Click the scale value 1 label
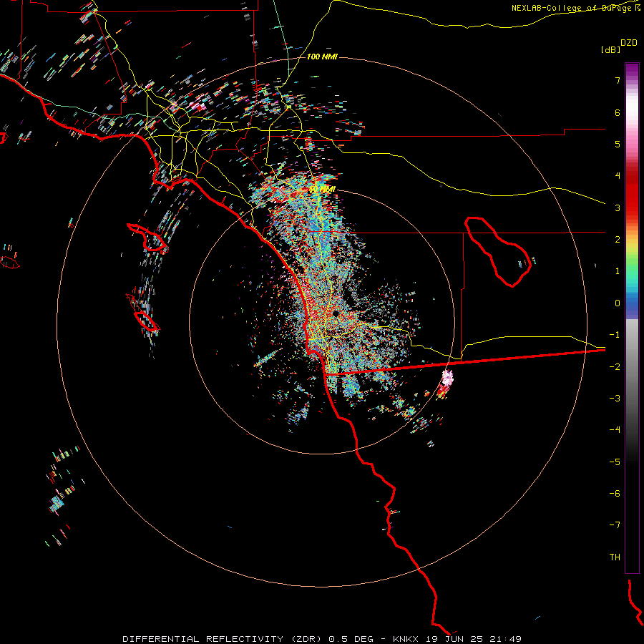The height and width of the screenshot is (644, 644). click(x=618, y=271)
